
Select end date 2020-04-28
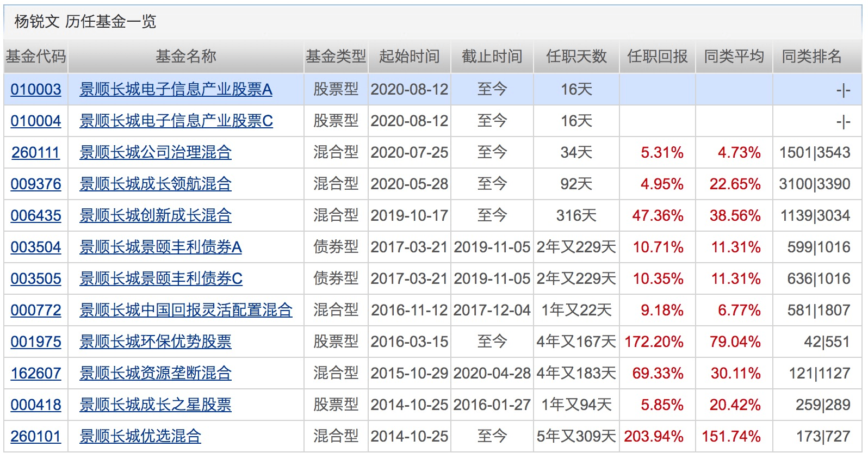click(x=492, y=373)
